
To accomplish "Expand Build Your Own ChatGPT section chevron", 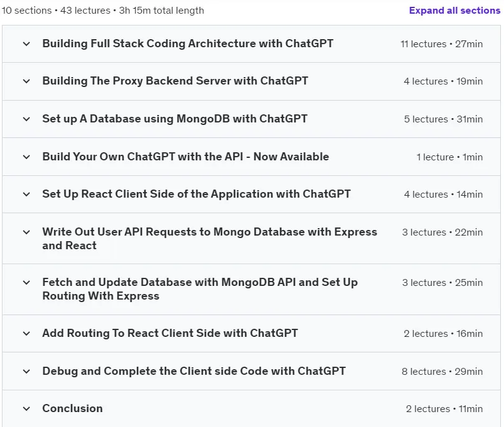I will 27,157.
